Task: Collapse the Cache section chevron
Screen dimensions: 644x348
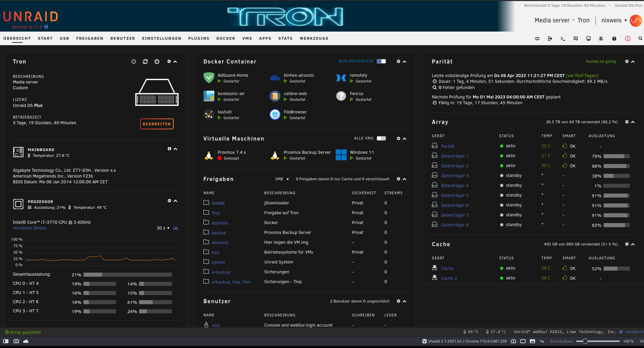Action: coord(633,244)
